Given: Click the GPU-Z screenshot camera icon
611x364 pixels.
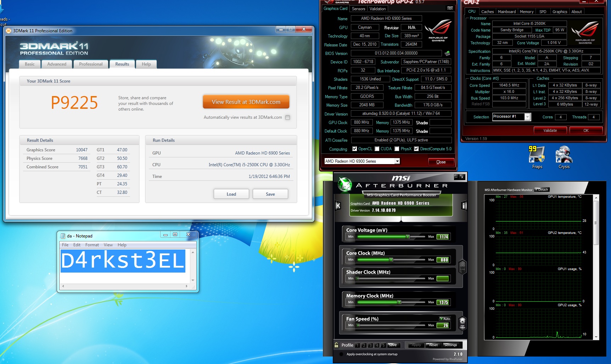Looking at the screenshot, I should pos(450,8).
